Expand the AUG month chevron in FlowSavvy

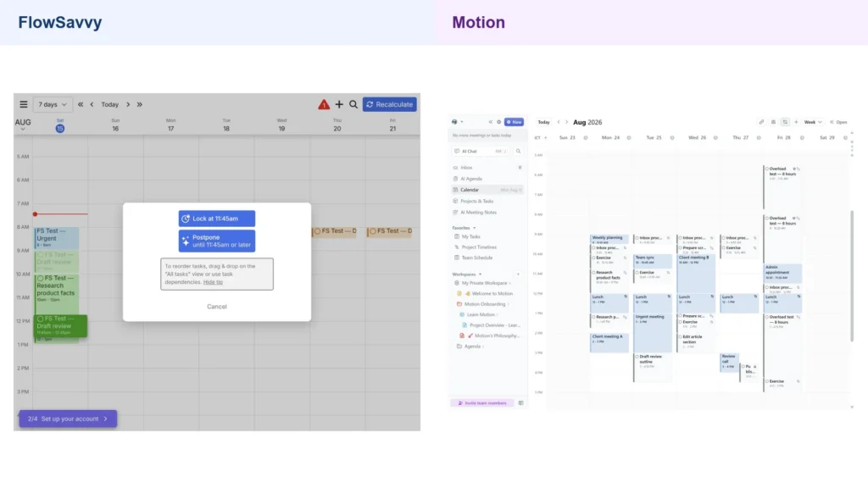[23, 130]
